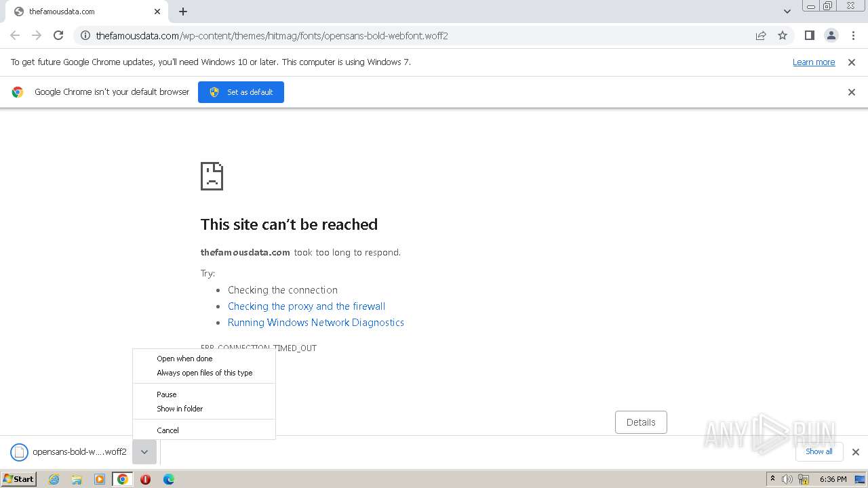Image resolution: width=868 pixels, height=488 pixels.
Task: Open the Chrome profile avatar
Action: click(x=831, y=35)
